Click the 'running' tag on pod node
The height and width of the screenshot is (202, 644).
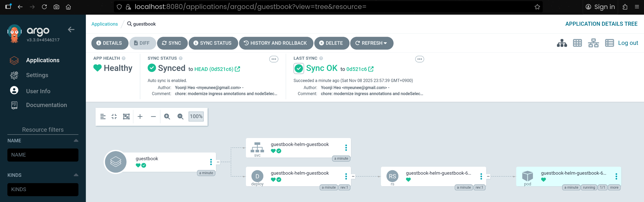pos(589,187)
